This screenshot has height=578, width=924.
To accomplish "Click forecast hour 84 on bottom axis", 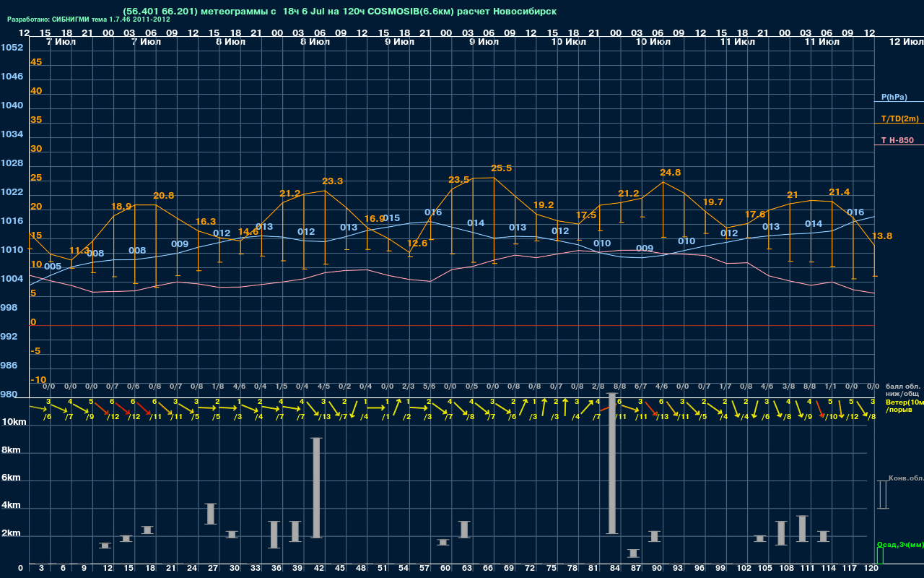I will click(x=614, y=569).
